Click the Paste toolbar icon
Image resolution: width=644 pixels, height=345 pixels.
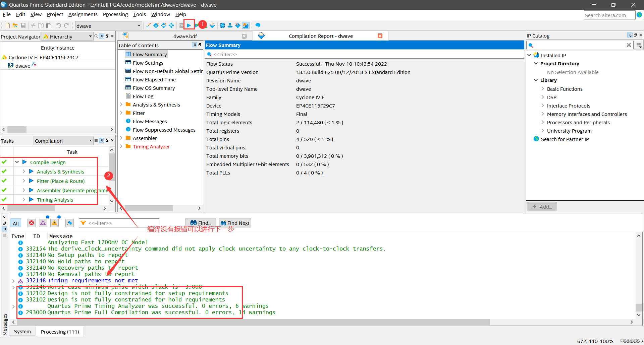49,25
